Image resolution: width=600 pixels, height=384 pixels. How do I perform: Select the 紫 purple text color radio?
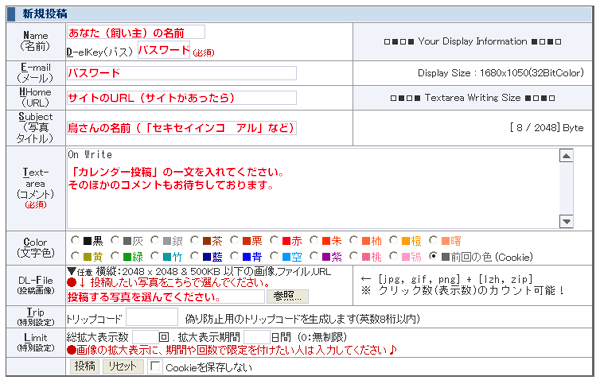pyautogui.click(x=314, y=256)
